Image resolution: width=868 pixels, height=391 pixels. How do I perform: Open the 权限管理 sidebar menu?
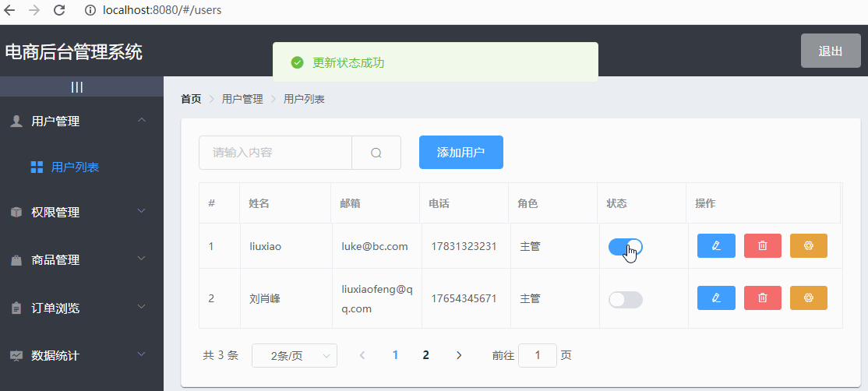click(82, 213)
